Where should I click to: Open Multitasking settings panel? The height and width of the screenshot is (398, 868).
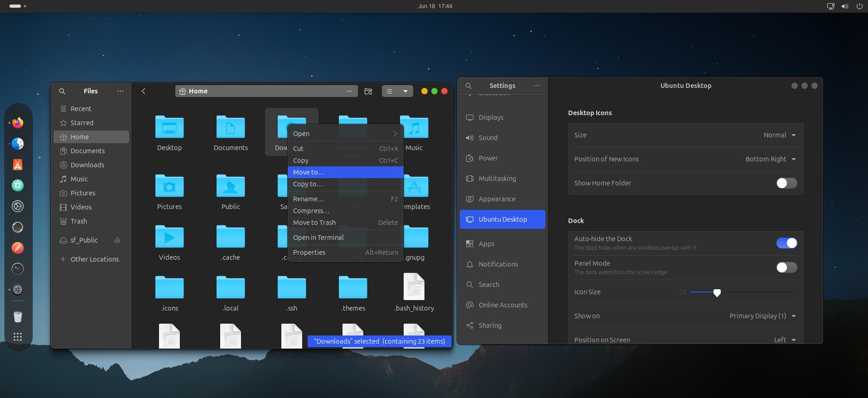tap(502, 179)
